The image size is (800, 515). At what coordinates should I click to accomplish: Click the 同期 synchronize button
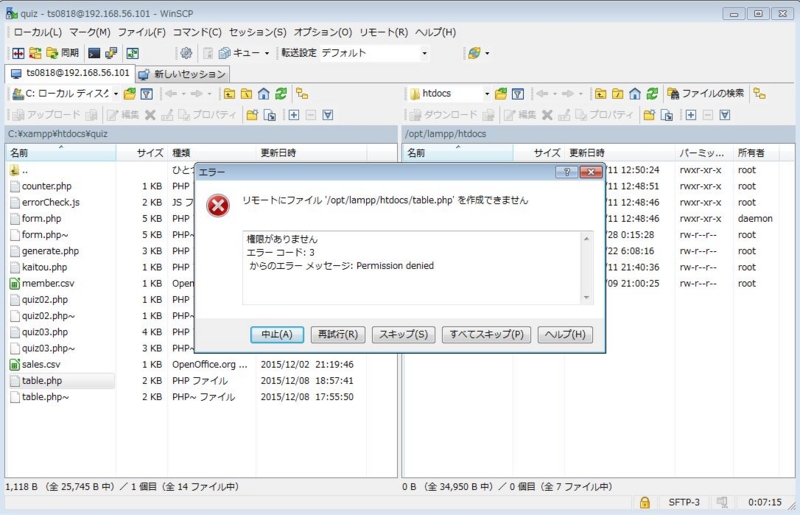[x=62, y=53]
